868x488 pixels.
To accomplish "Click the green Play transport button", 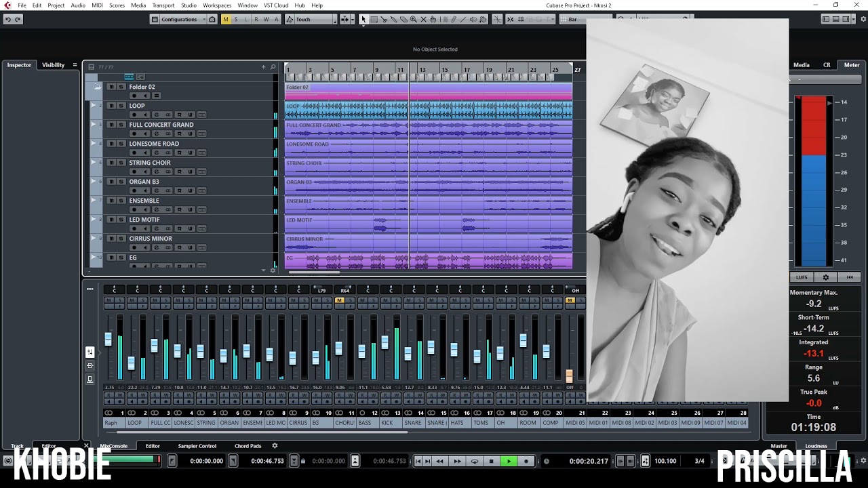I will [509, 461].
